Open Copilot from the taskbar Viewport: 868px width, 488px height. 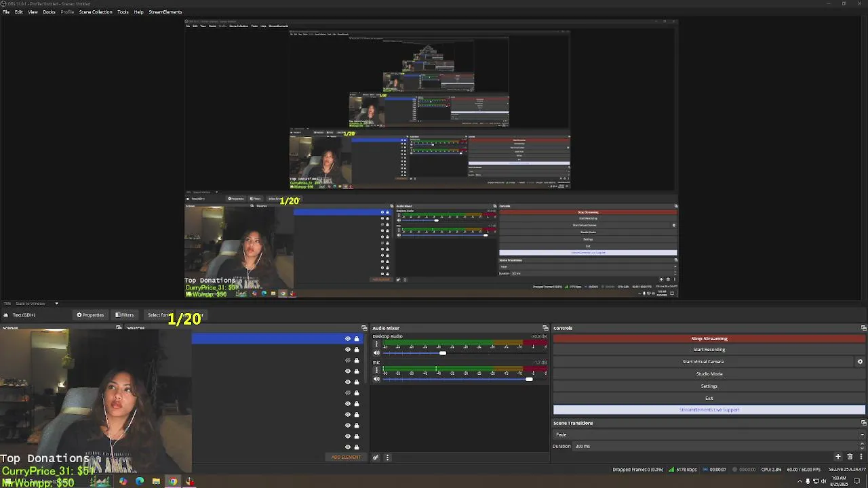(x=123, y=482)
